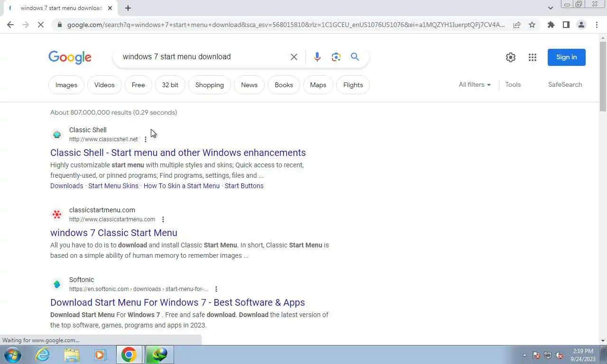Click the Chrome taskbar icon
Viewport: 607px width, 364px height.
129,355
